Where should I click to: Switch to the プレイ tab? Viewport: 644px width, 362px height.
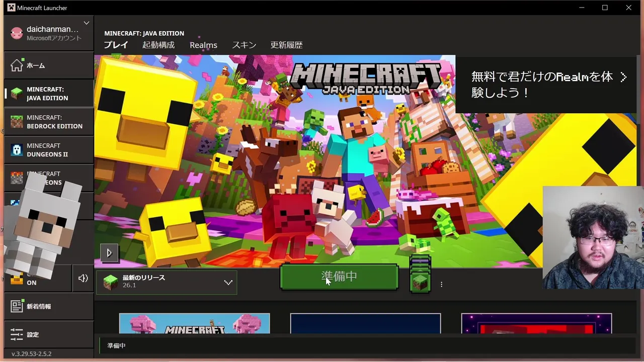[116, 45]
